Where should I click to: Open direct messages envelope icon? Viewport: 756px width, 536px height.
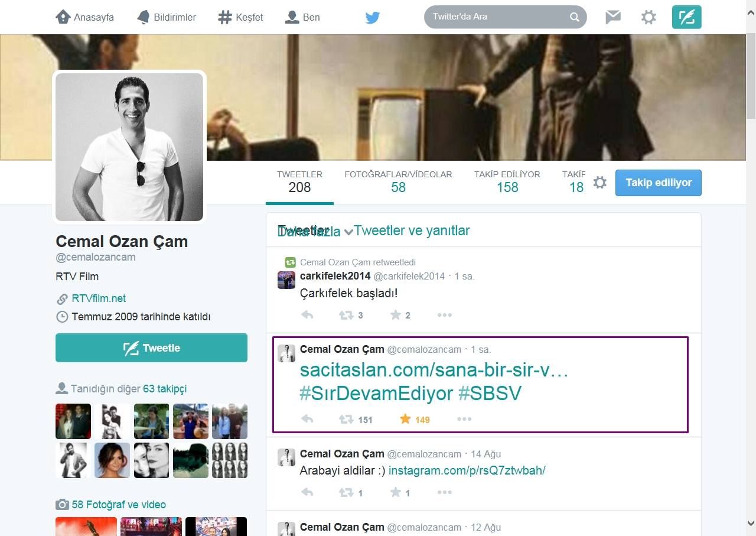pos(613,17)
